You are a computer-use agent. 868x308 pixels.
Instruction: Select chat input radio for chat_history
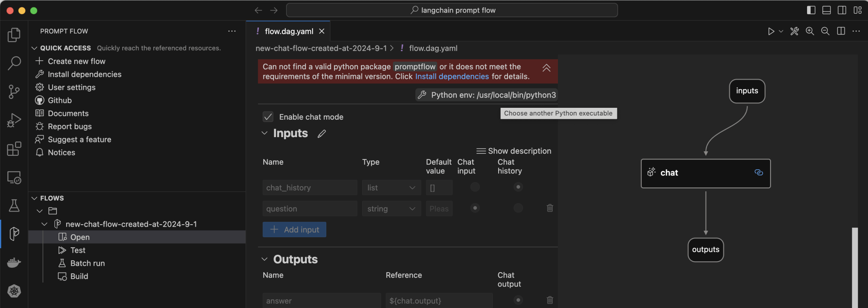[x=475, y=187]
